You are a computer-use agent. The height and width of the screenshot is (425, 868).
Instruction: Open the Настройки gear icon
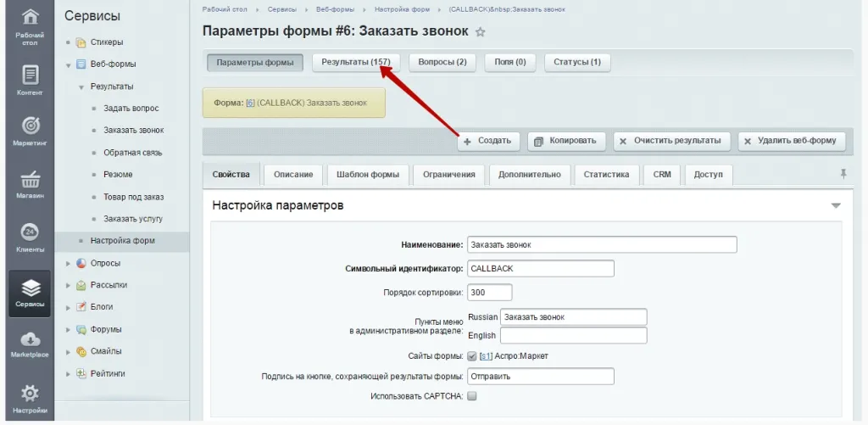30,395
